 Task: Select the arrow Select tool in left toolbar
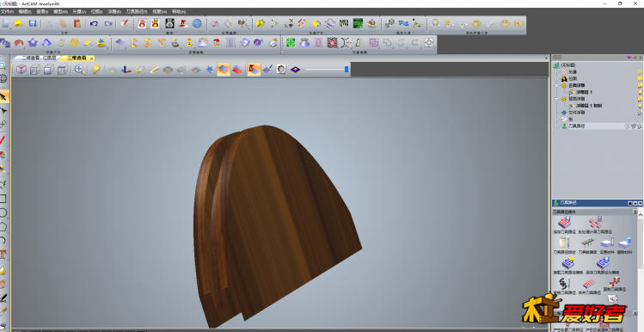click(x=3, y=97)
